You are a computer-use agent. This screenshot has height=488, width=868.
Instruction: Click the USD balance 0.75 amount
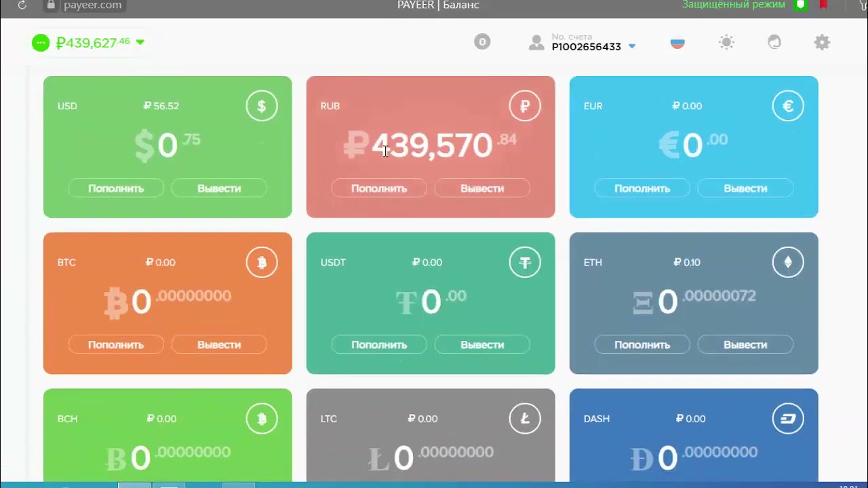click(x=167, y=146)
